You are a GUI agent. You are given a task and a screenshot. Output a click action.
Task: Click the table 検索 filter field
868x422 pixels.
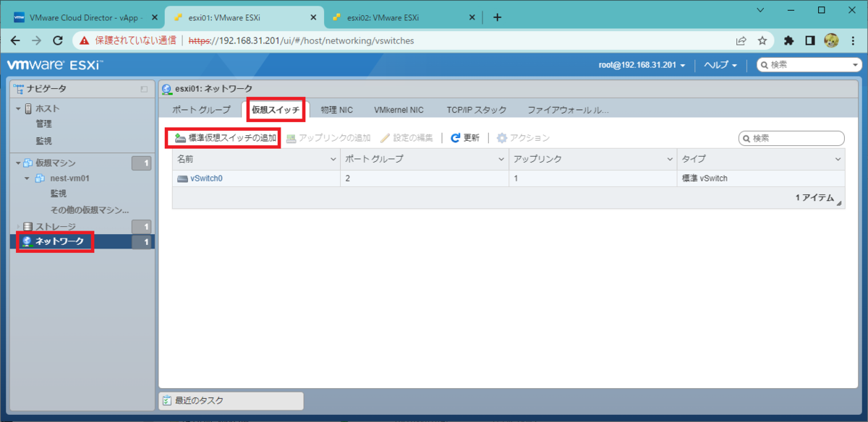click(x=791, y=138)
